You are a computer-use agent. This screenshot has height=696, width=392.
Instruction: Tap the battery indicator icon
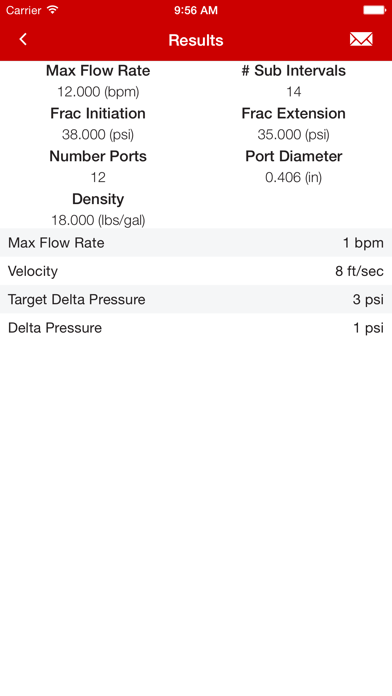[x=375, y=10]
